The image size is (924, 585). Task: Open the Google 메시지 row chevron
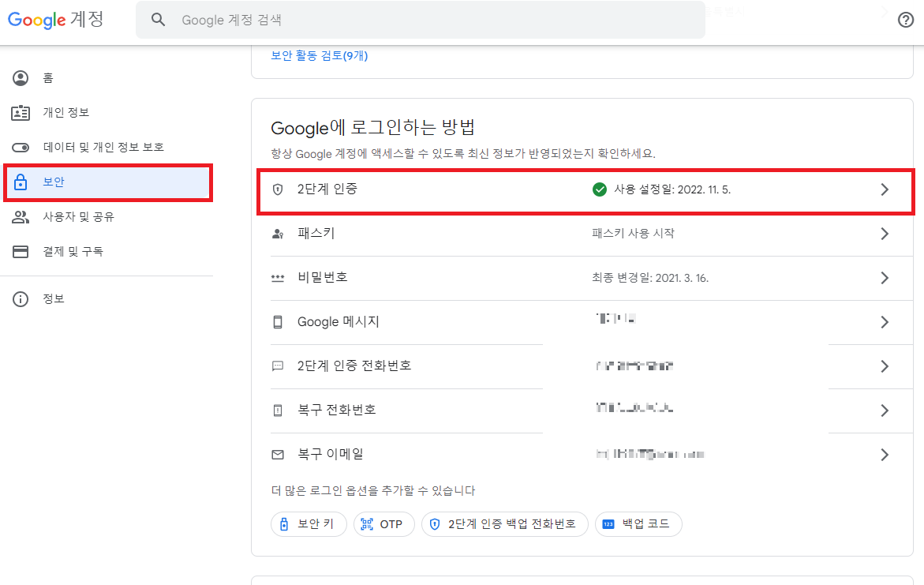tap(885, 322)
